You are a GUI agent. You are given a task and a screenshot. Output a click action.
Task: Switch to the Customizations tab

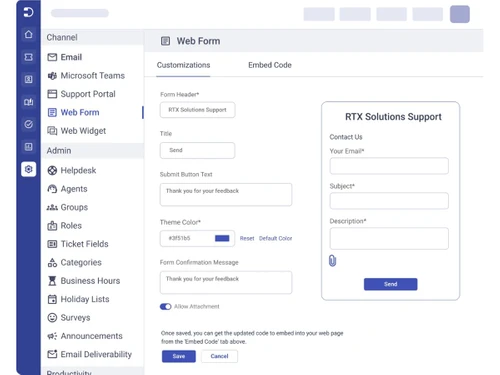pos(183,65)
